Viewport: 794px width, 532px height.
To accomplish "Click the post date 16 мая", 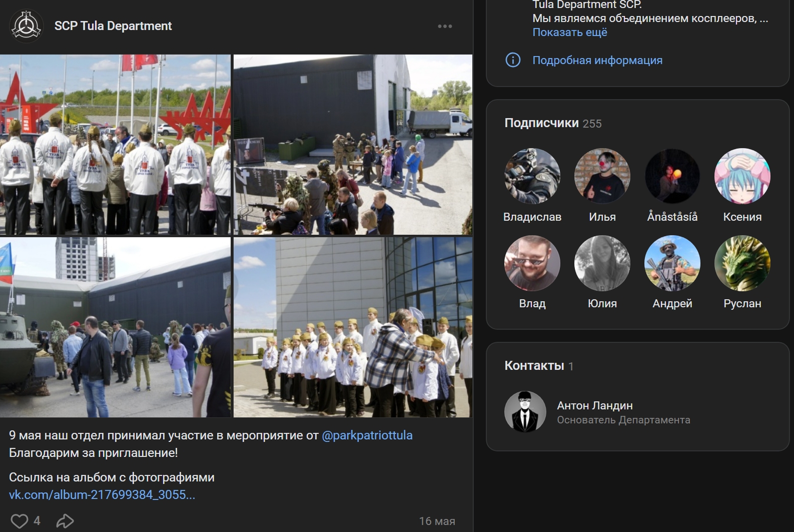I will 437,521.
